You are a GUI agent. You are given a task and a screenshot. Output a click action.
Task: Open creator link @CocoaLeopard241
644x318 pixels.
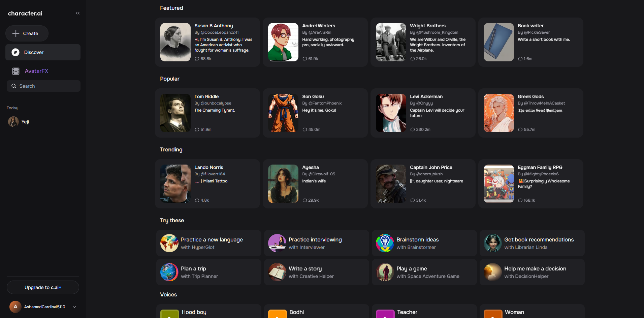220,32
